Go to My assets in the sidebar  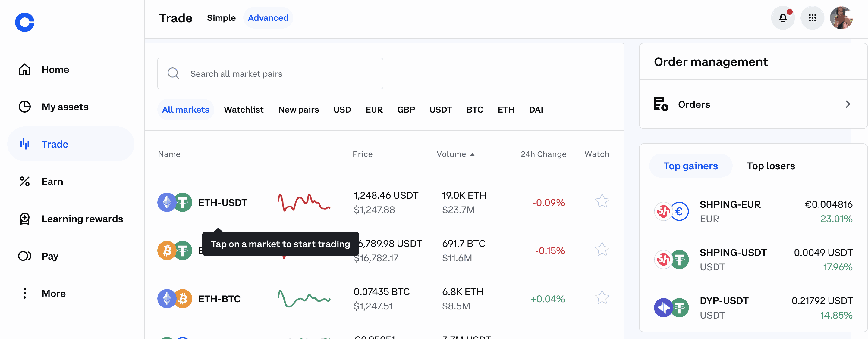point(71,107)
